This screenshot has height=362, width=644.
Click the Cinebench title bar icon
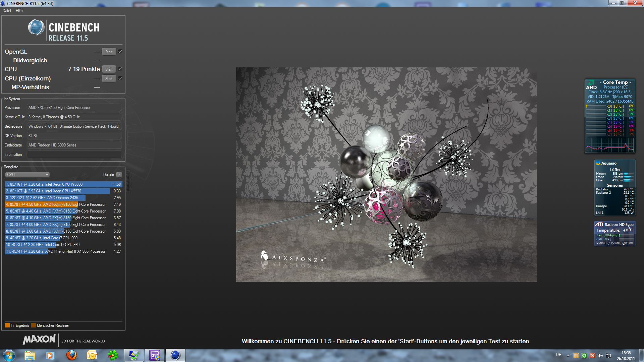[3, 3]
